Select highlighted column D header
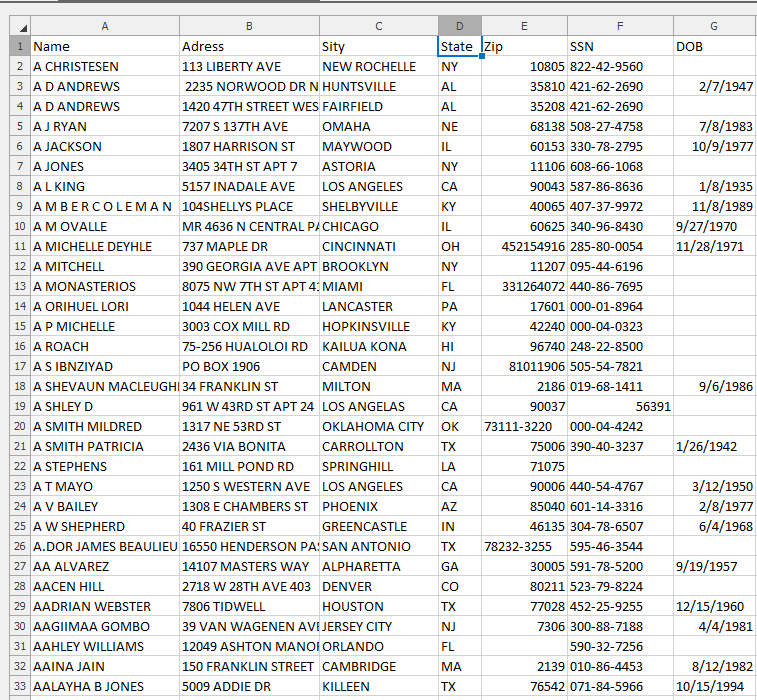This screenshot has height=700, width=757. [x=459, y=26]
